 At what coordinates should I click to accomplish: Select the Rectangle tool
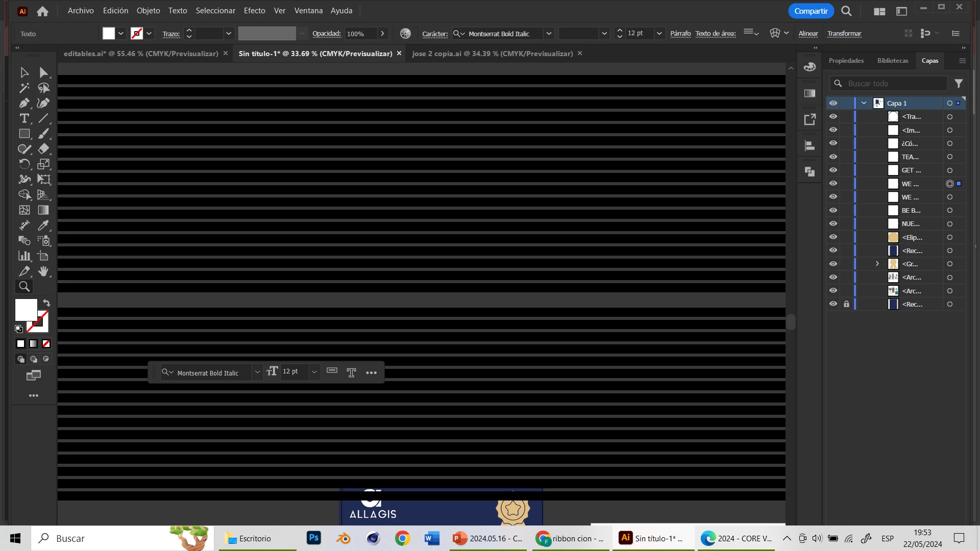pyautogui.click(x=24, y=134)
